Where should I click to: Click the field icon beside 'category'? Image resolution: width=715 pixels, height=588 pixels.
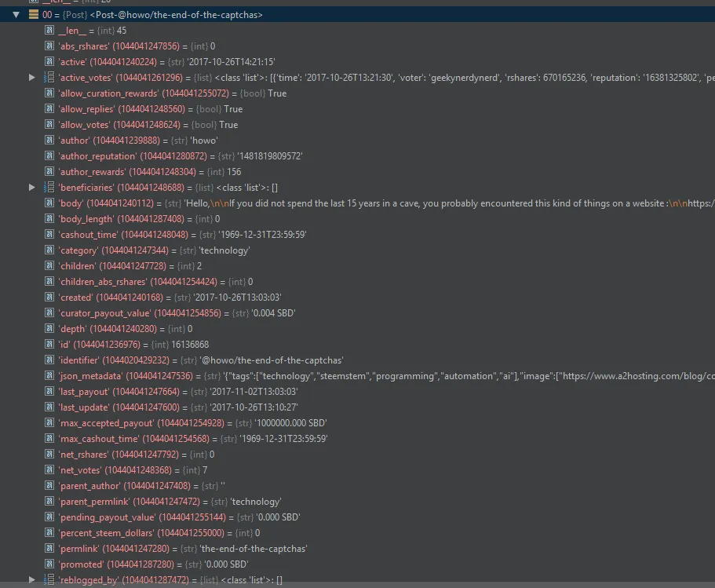49,250
